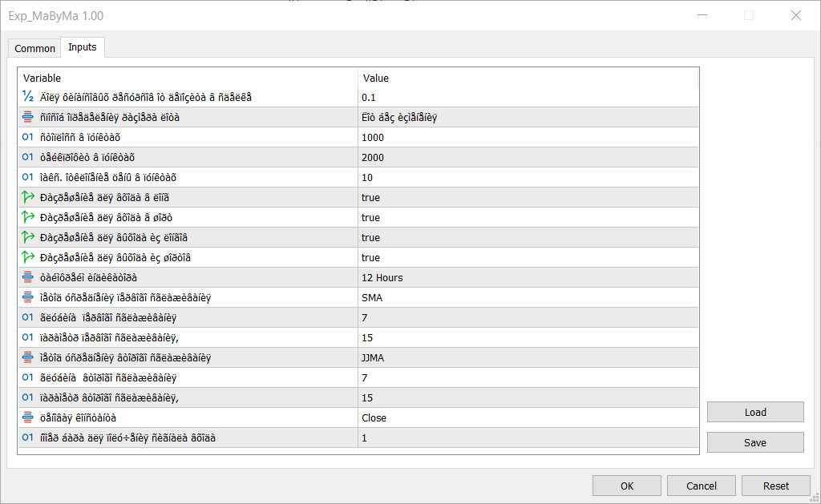821x504 pixels.
Task: Click the enum icon in the Close row
Action: coord(28,417)
